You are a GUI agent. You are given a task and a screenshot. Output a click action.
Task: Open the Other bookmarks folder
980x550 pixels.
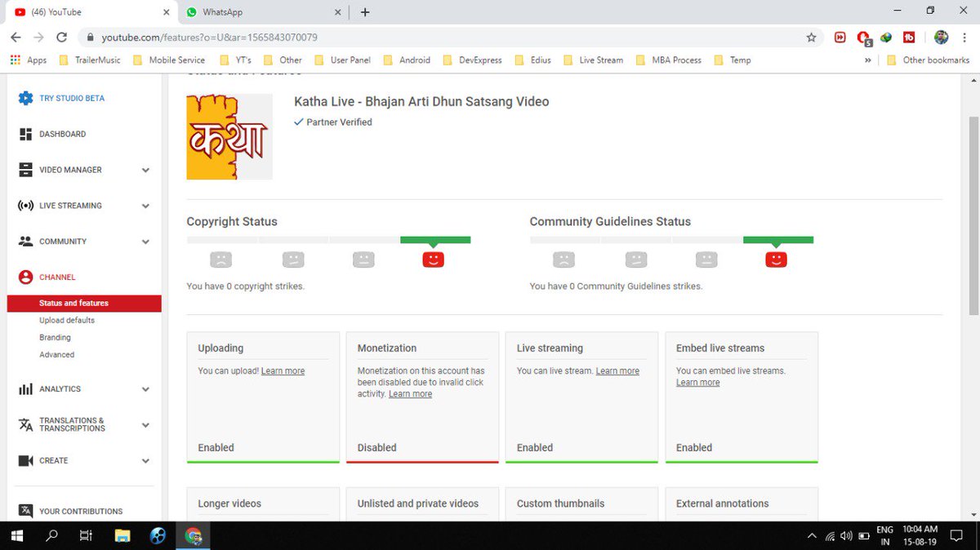928,60
